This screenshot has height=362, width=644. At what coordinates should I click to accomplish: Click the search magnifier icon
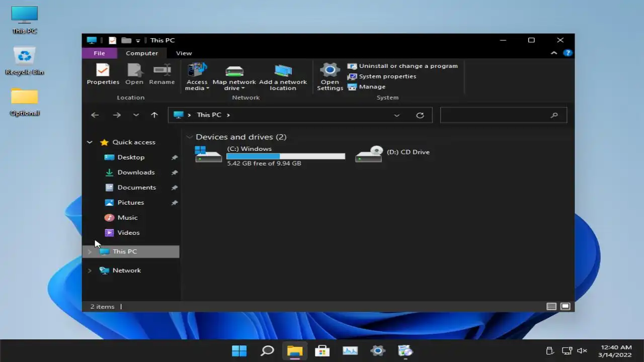[x=554, y=115]
